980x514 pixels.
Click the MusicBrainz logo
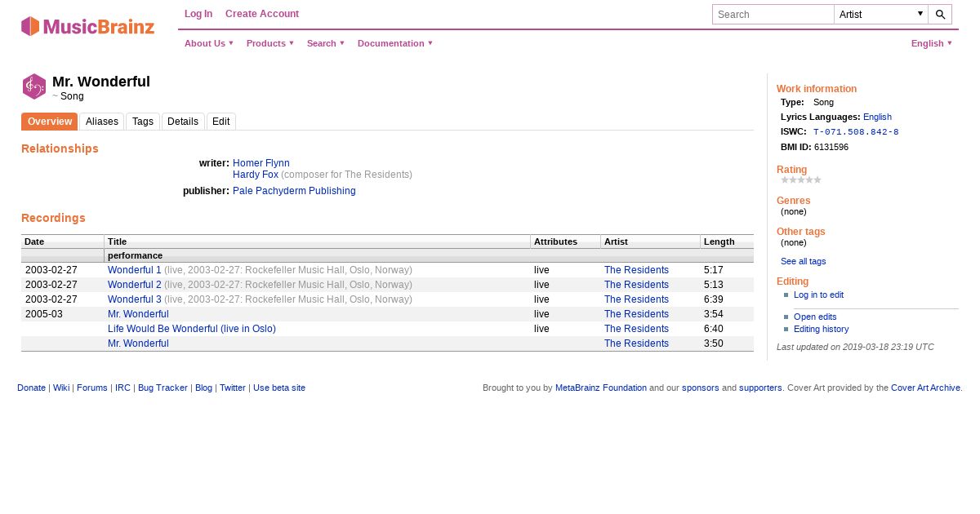87,26
